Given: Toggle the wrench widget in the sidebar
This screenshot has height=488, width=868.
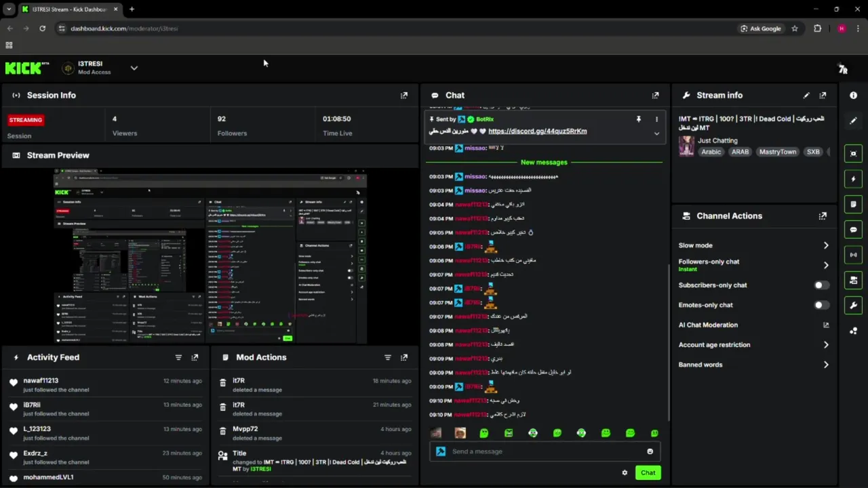Looking at the screenshot, I should (x=853, y=305).
